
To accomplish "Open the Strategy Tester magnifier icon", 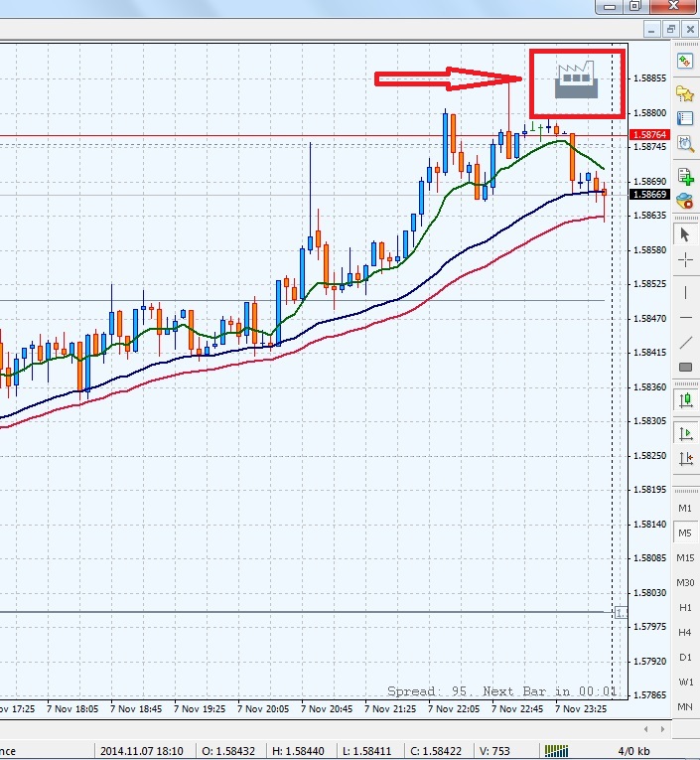I will pos(685,144).
